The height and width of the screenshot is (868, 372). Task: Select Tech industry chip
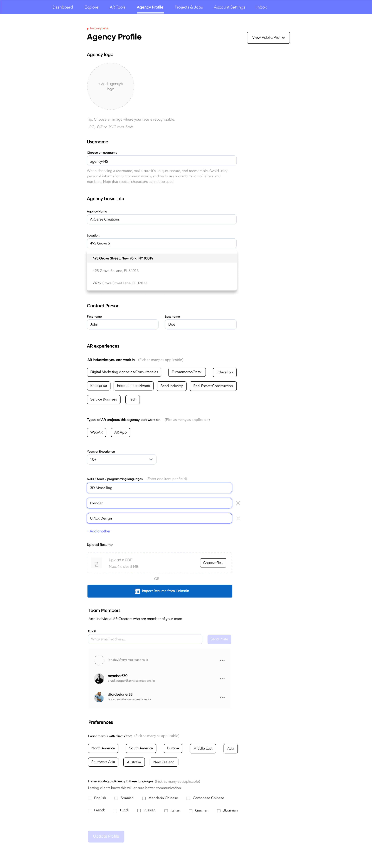132,399
